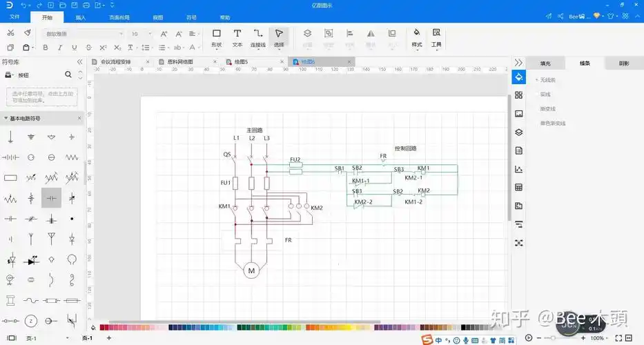The image size is (644, 345).
Task: Select the highlighted capacitor symbol in library
Action: [x=51, y=198]
